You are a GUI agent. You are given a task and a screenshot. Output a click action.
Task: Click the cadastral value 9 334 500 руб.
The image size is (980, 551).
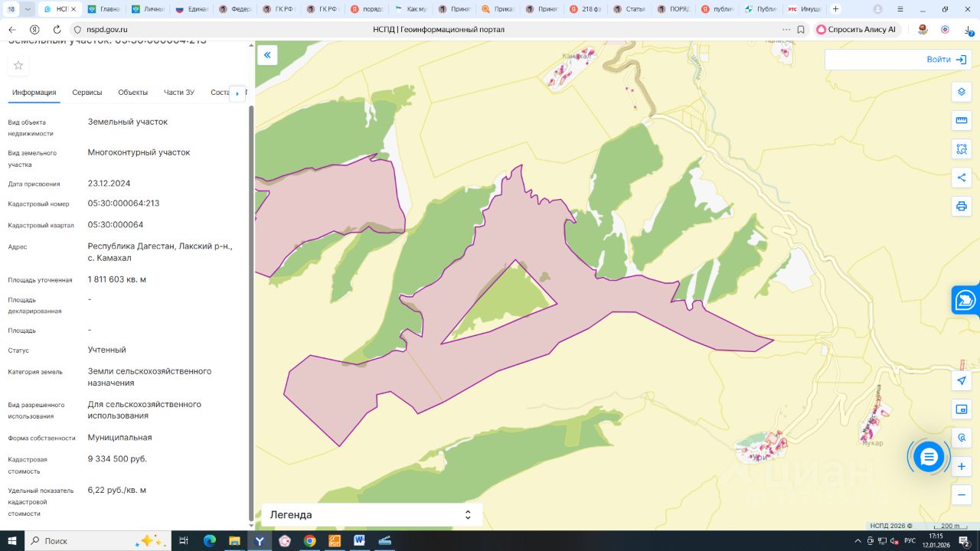pyautogui.click(x=117, y=459)
